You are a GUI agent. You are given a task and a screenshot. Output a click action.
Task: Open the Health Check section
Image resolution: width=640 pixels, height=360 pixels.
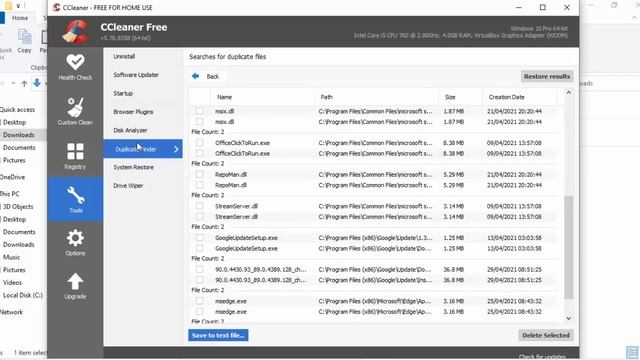75,67
